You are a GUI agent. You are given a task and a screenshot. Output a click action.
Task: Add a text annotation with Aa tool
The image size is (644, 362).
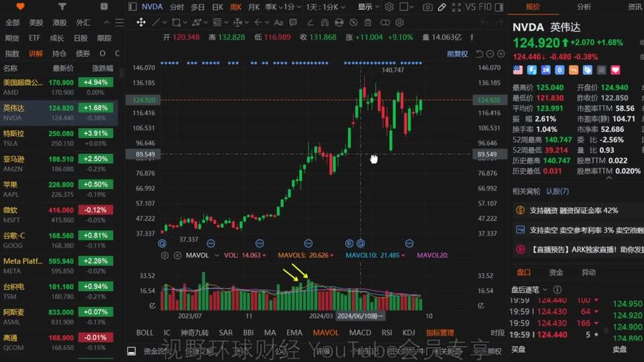click(278, 22)
